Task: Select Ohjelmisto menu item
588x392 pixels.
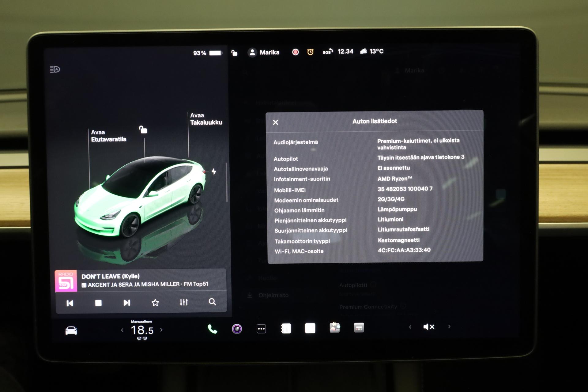Action: tap(273, 295)
